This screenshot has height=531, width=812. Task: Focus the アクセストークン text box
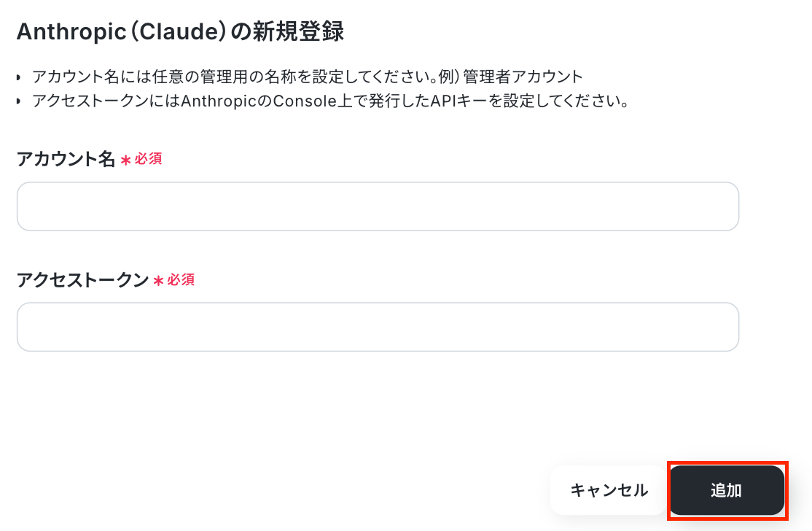pos(378,327)
